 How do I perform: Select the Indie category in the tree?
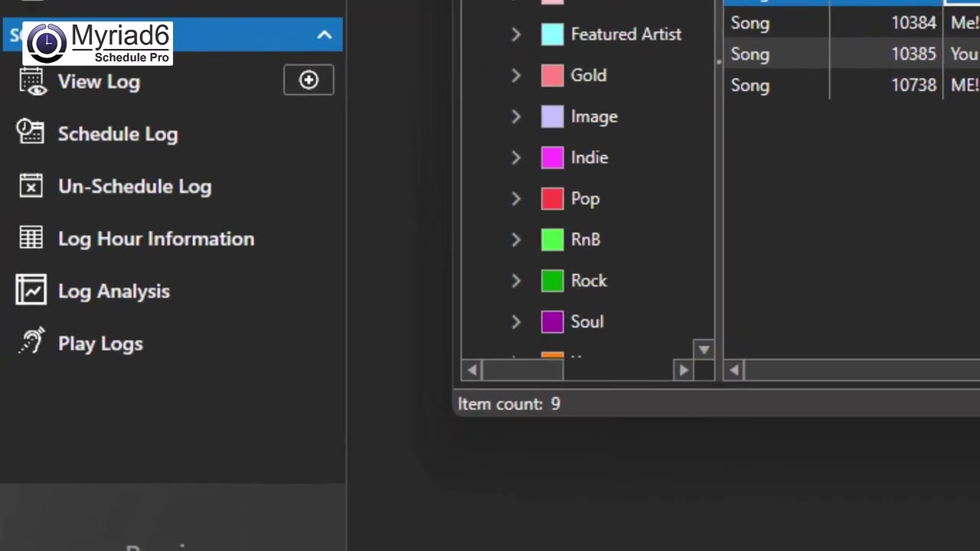(x=589, y=158)
